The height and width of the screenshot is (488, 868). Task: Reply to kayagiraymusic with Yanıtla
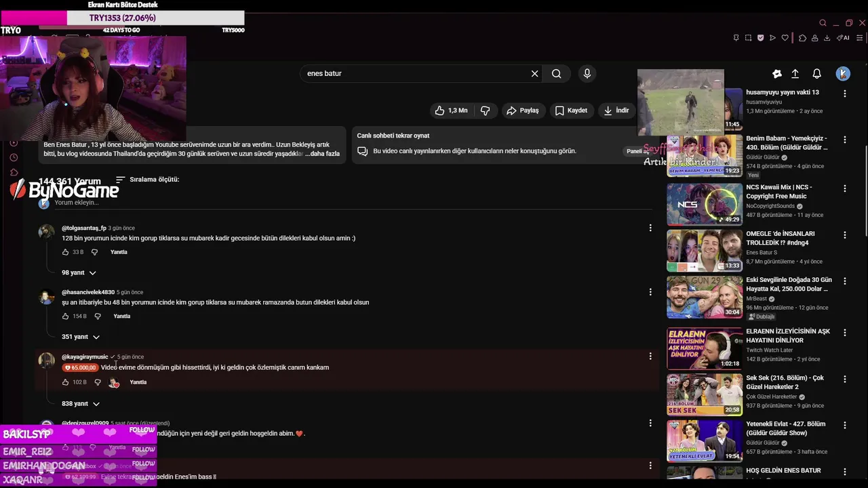[138, 382]
